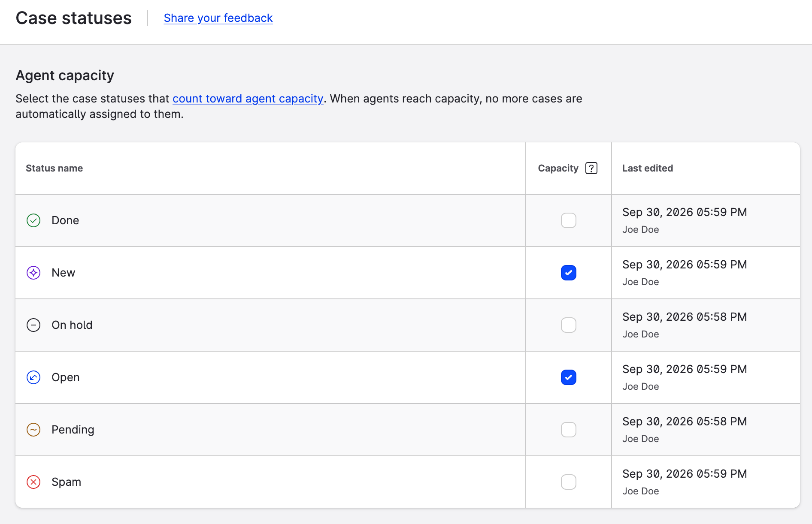The image size is (812, 524).
Task: Click Joe Doe in the Spam row
Action: pos(641,491)
